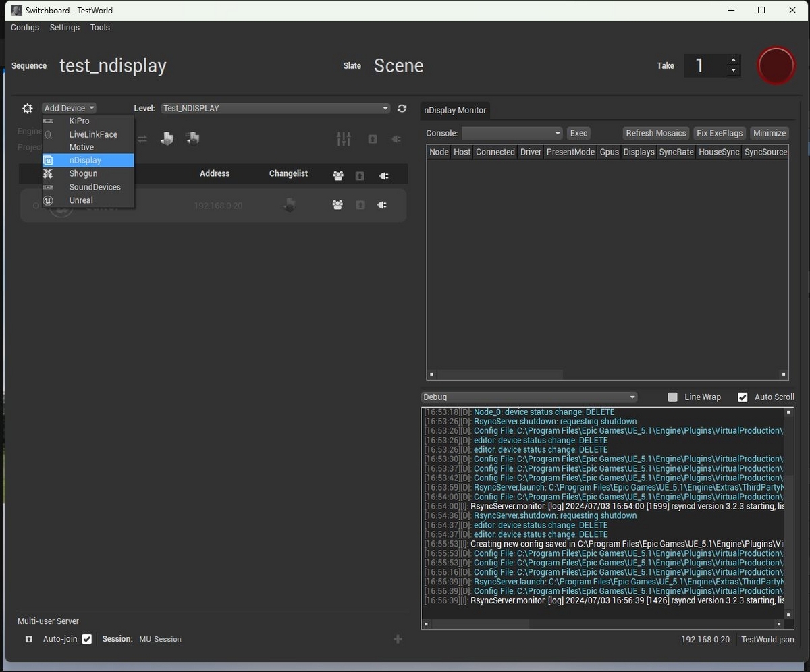Click the log panel vertical scrollbar
Image resolution: width=810 pixels, height=672 pixels.
(x=788, y=513)
